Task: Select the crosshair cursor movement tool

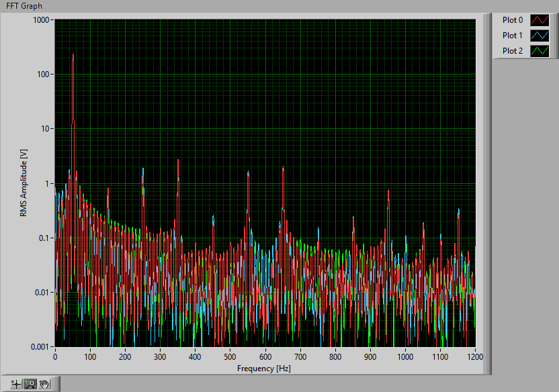Action: 16,384
